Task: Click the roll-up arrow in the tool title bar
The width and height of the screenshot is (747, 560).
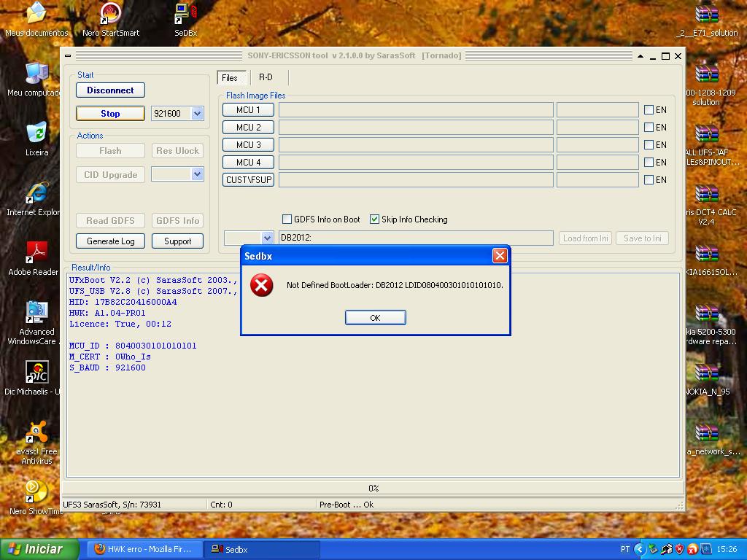Action: click(640, 56)
